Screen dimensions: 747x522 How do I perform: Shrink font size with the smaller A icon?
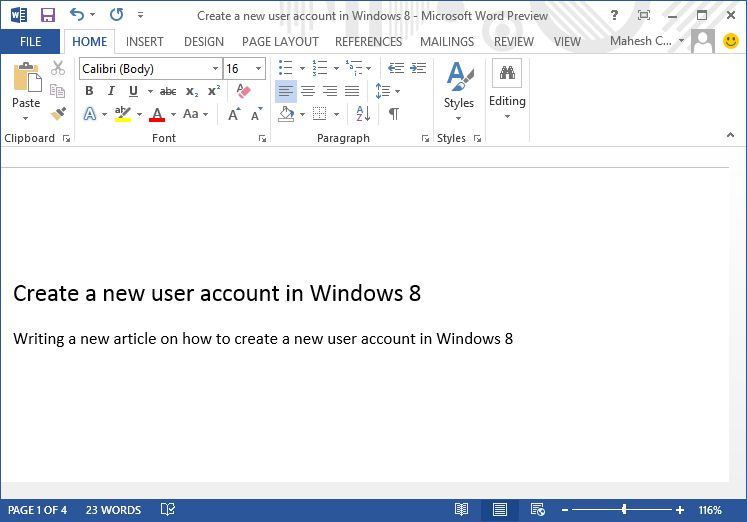point(256,114)
